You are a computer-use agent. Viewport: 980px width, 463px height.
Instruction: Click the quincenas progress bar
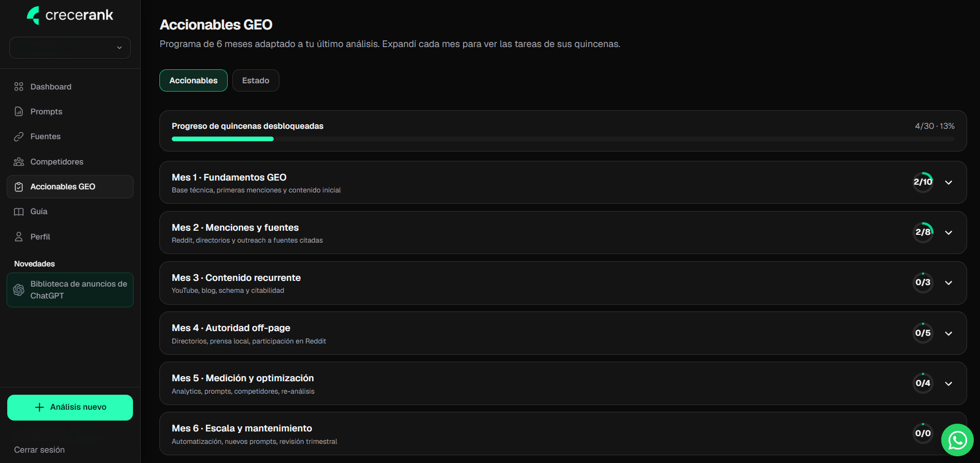tap(563, 139)
